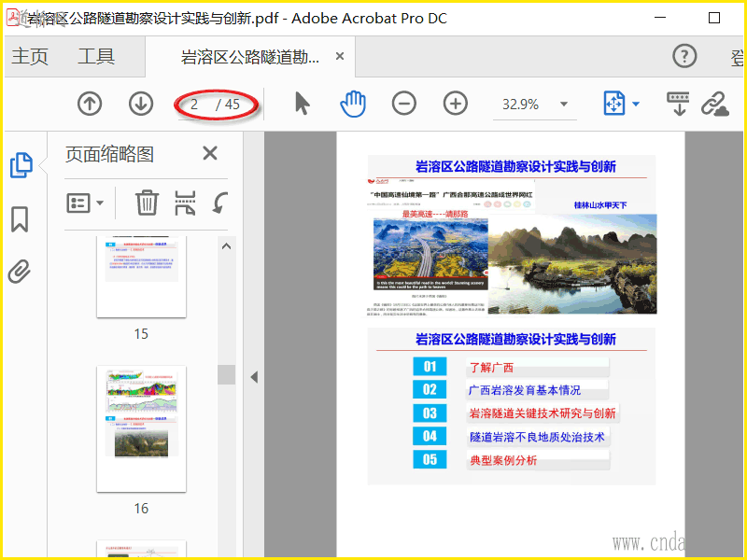Activate the selection arrow tool
This screenshot has width=747, height=560.
click(x=302, y=104)
